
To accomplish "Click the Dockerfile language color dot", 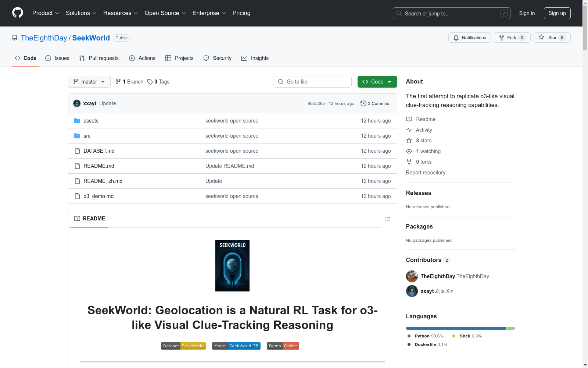I will [409, 344].
